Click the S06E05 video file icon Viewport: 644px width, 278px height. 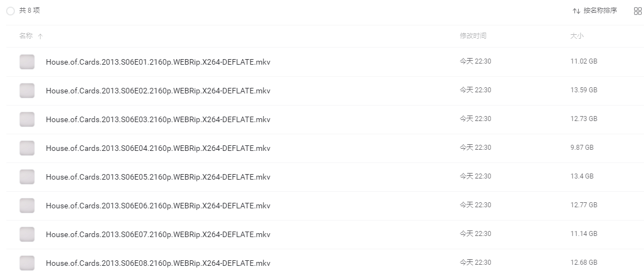(27, 177)
